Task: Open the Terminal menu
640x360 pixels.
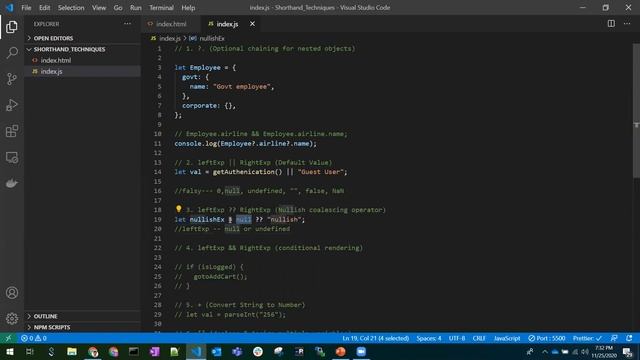Action: pos(161,7)
